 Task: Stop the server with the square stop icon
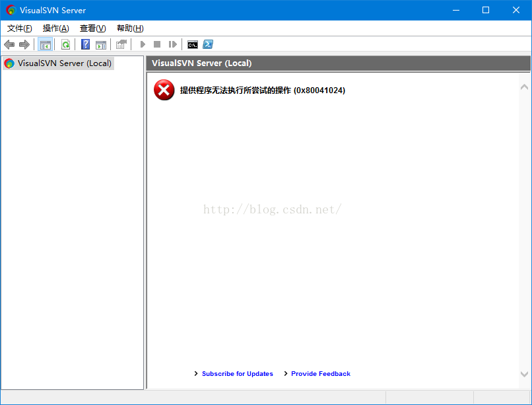tap(157, 44)
